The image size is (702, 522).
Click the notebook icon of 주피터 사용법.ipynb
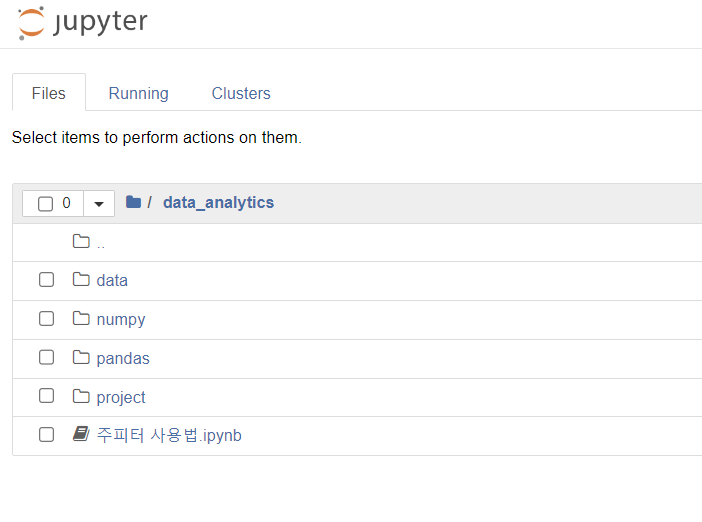(81, 434)
